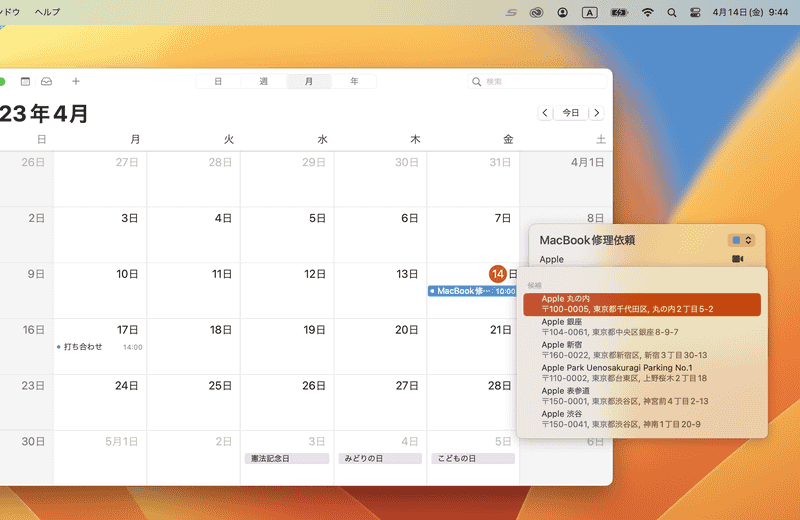The height and width of the screenshot is (520, 800).
Task: Click today's date badge 14
Action: (497, 274)
